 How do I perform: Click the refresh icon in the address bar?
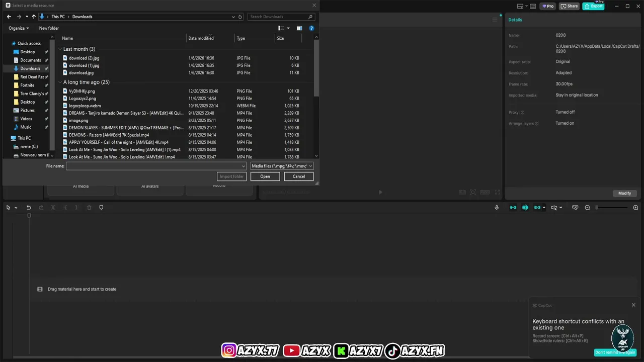(x=240, y=17)
